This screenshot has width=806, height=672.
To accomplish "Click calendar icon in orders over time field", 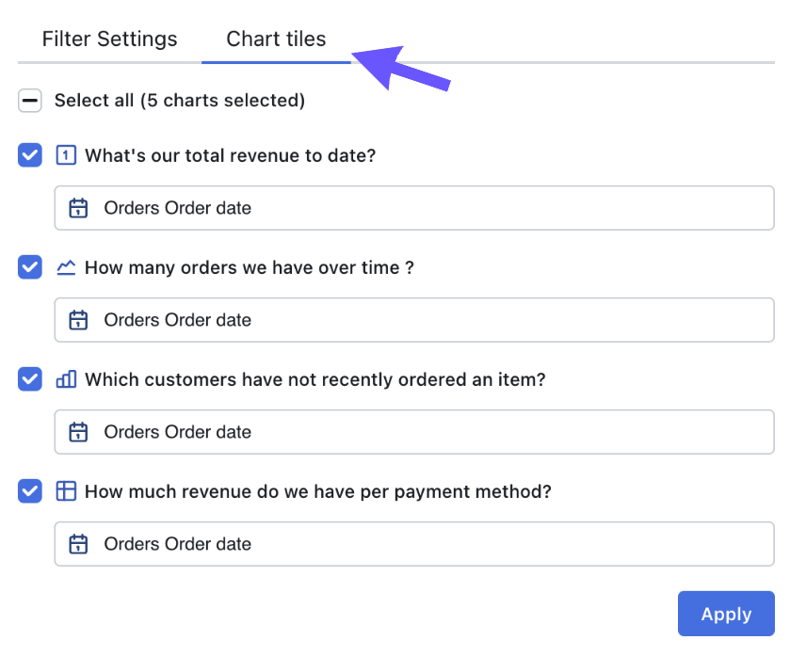I will coord(78,320).
